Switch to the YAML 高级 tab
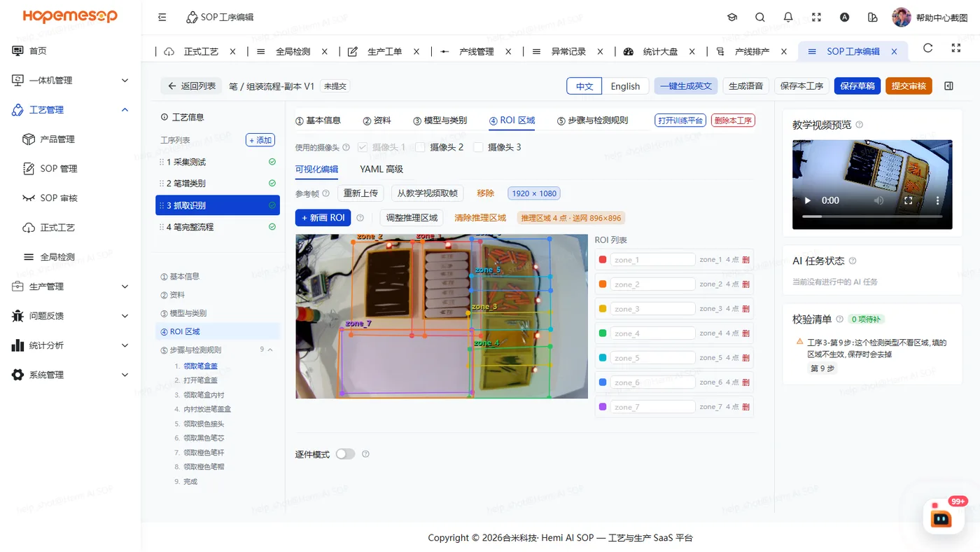Image resolution: width=980 pixels, height=552 pixels. click(x=381, y=169)
